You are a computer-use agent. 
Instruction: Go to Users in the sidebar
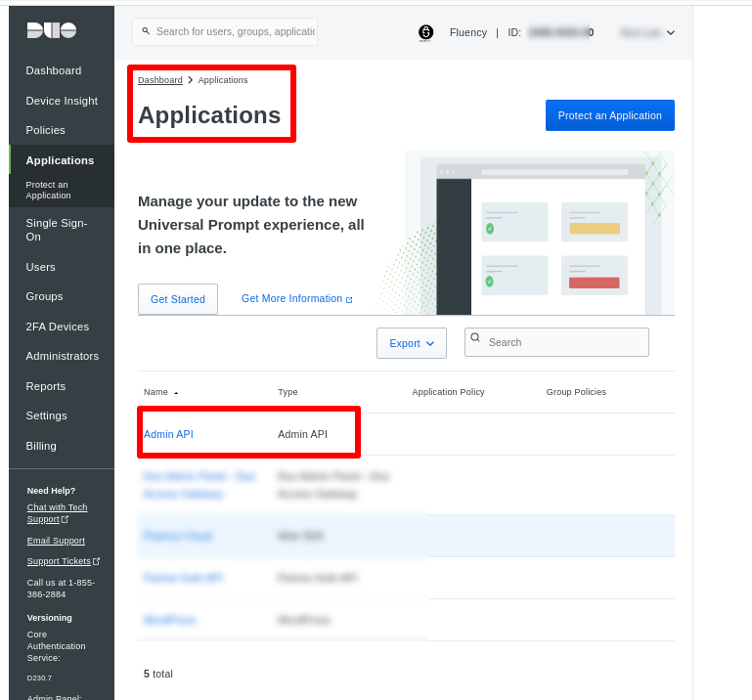pyautogui.click(x=40, y=267)
